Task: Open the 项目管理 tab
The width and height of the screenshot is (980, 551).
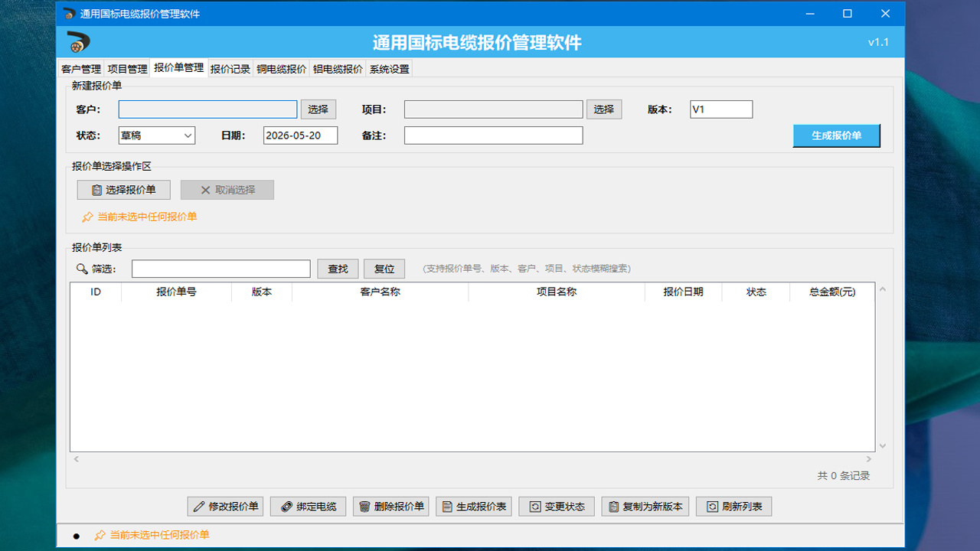Action: pyautogui.click(x=127, y=69)
